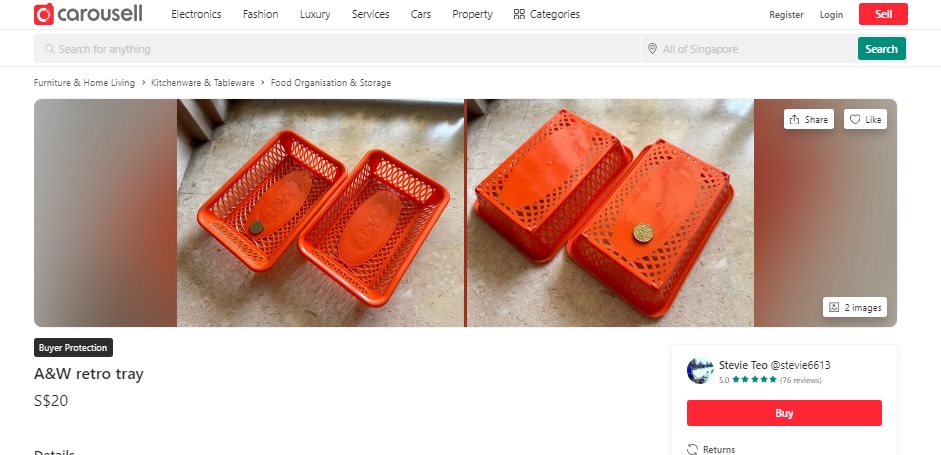
Task: Expand the Cars category menu
Action: (x=421, y=14)
